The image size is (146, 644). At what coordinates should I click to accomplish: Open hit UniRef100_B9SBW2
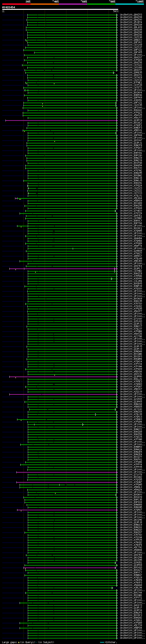click(x=131, y=175)
